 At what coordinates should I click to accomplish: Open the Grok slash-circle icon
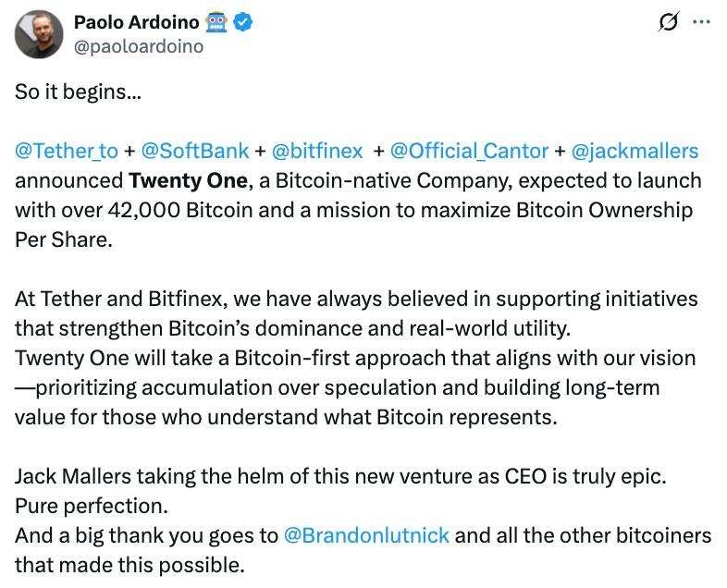click(x=669, y=22)
